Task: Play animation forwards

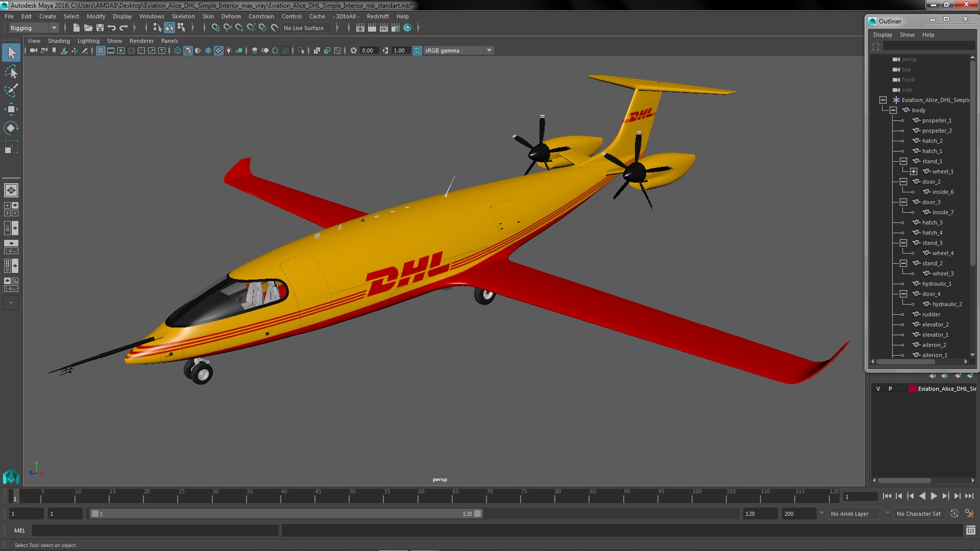Action: (934, 496)
